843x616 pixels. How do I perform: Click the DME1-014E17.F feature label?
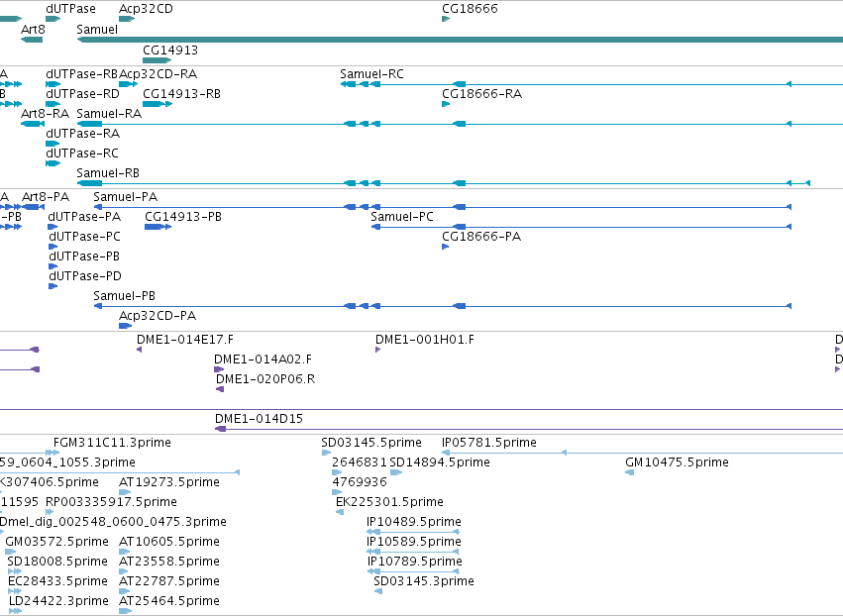click(x=185, y=340)
